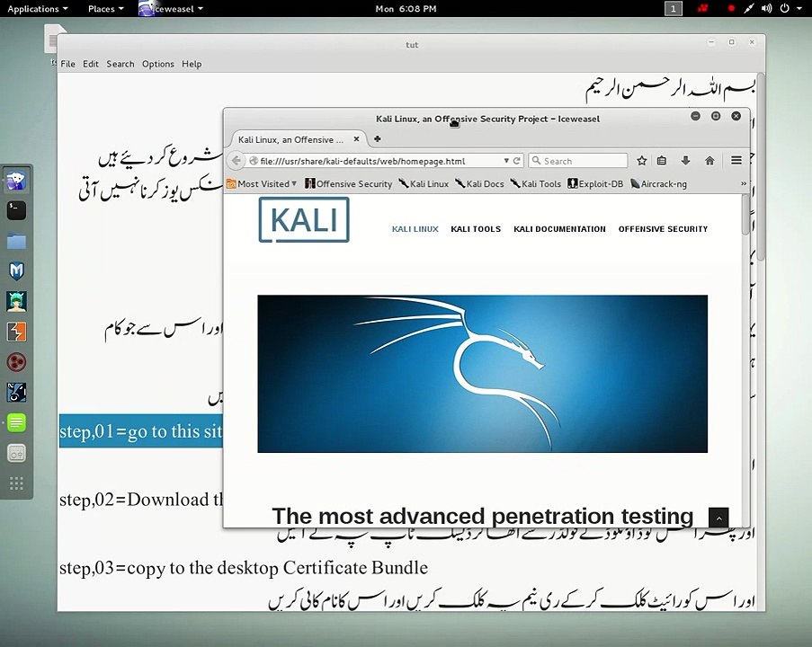Show bookmarks list icon in toolbar
The image size is (812, 647).
(x=662, y=161)
